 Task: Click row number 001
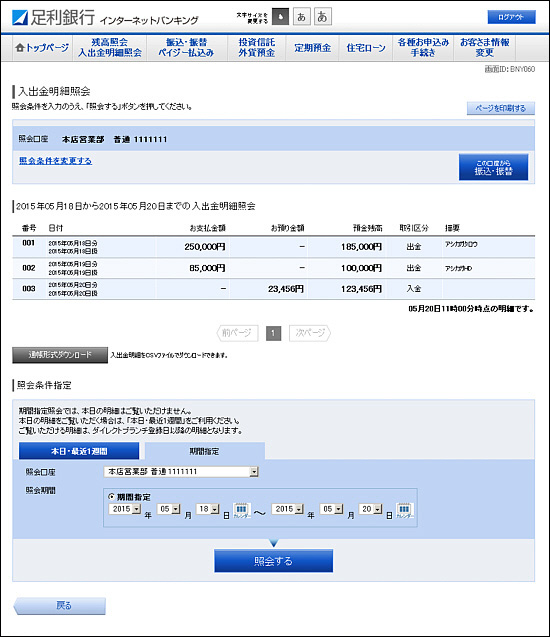28,243
